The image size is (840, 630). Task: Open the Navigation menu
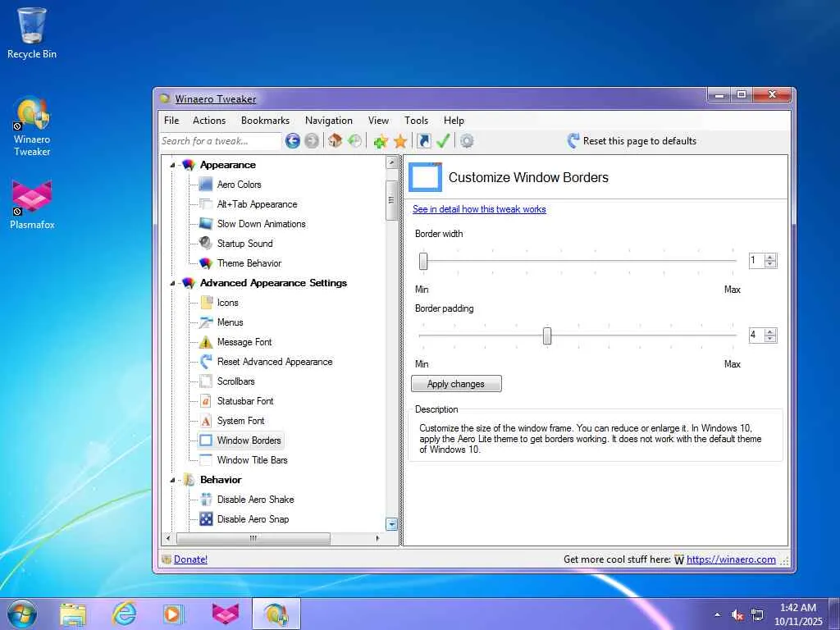pos(329,121)
